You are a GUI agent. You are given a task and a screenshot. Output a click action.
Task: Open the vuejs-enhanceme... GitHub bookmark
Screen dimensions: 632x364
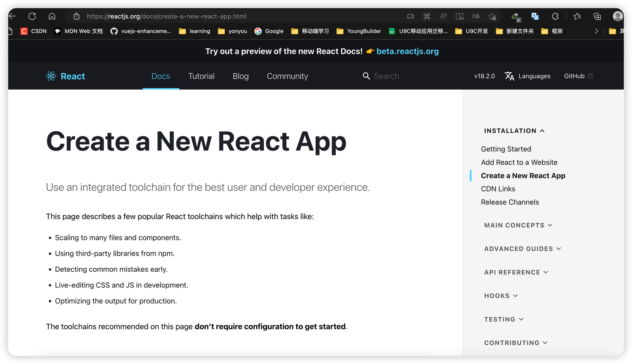141,31
